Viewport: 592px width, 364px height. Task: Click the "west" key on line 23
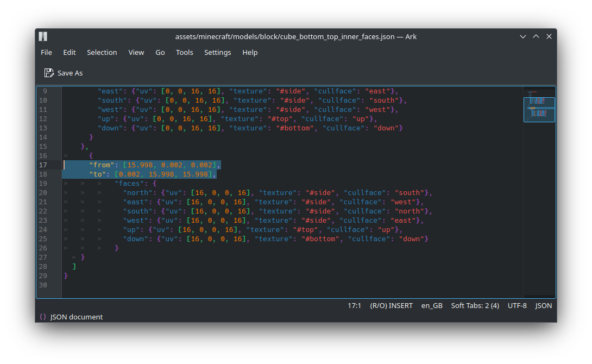click(136, 221)
